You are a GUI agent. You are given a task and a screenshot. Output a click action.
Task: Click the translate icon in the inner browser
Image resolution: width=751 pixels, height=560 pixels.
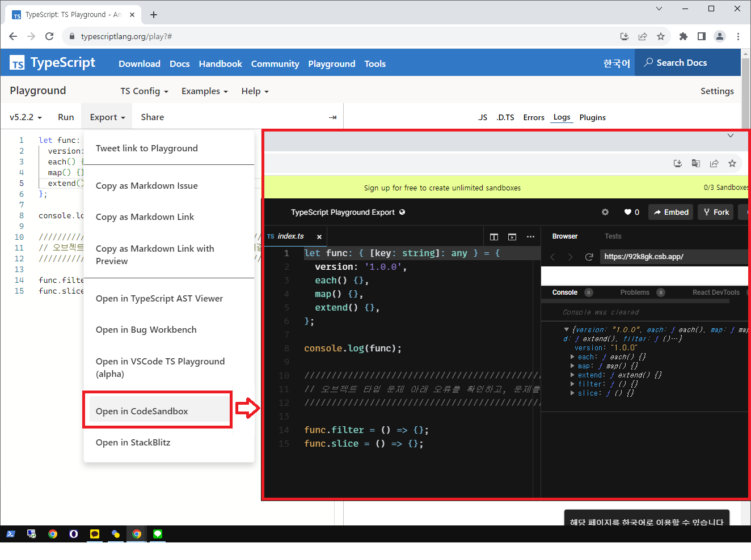coord(696,163)
